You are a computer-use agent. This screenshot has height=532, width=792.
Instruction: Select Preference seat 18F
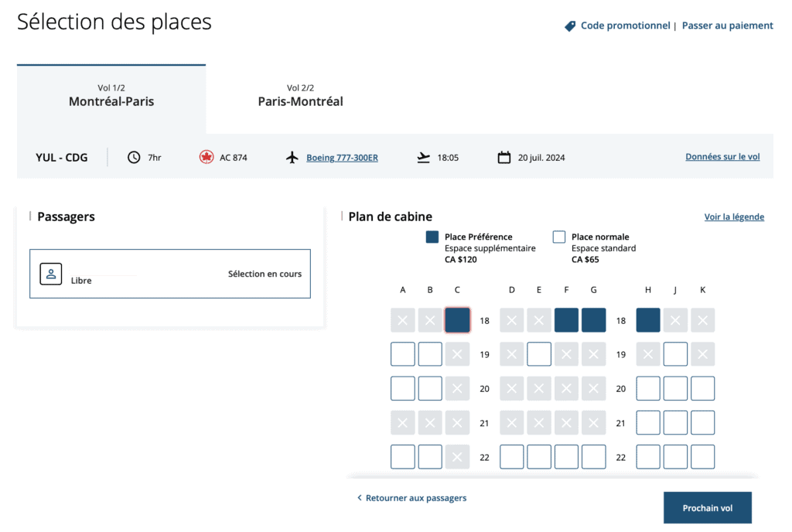click(x=566, y=319)
